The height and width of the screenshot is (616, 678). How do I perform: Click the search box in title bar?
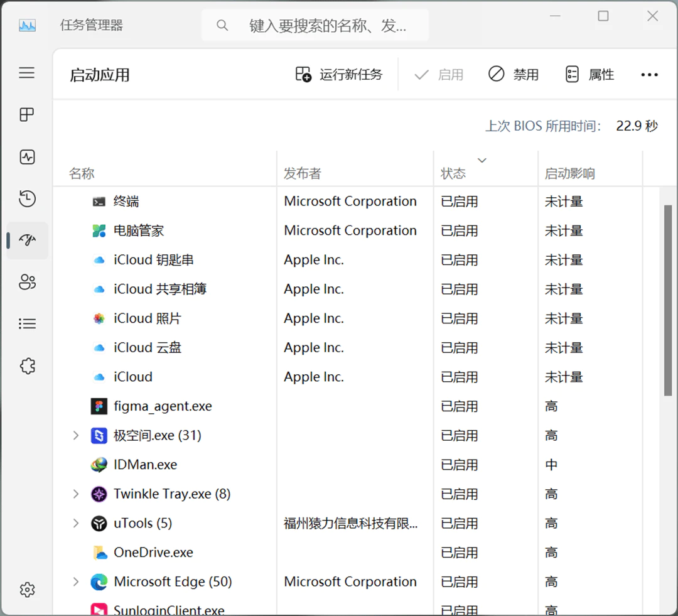tap(315, 26)
